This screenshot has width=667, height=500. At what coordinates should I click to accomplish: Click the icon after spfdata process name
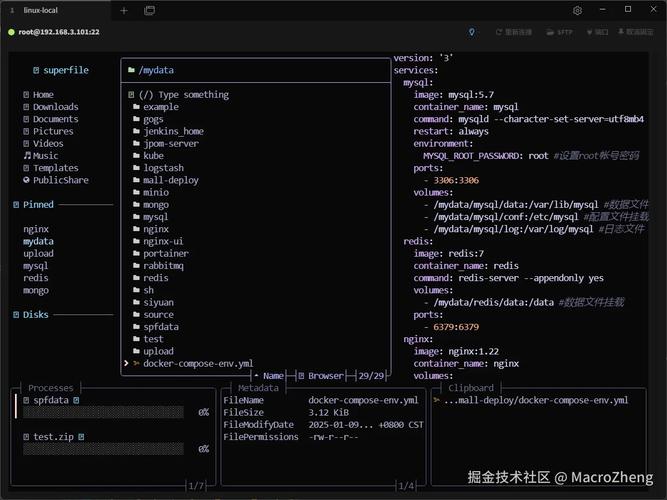coord(76,400)
